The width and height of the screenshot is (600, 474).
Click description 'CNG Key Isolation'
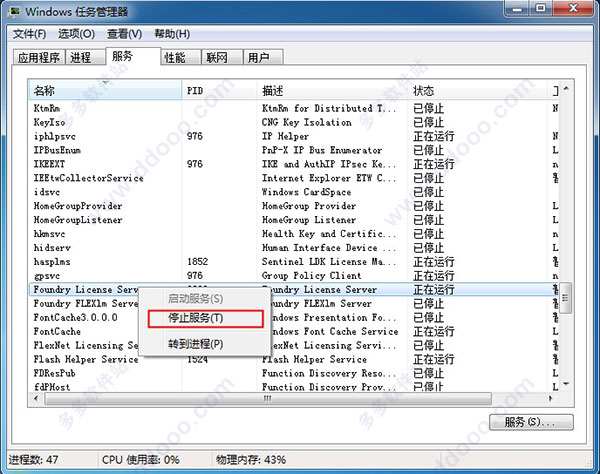[307, 122]
